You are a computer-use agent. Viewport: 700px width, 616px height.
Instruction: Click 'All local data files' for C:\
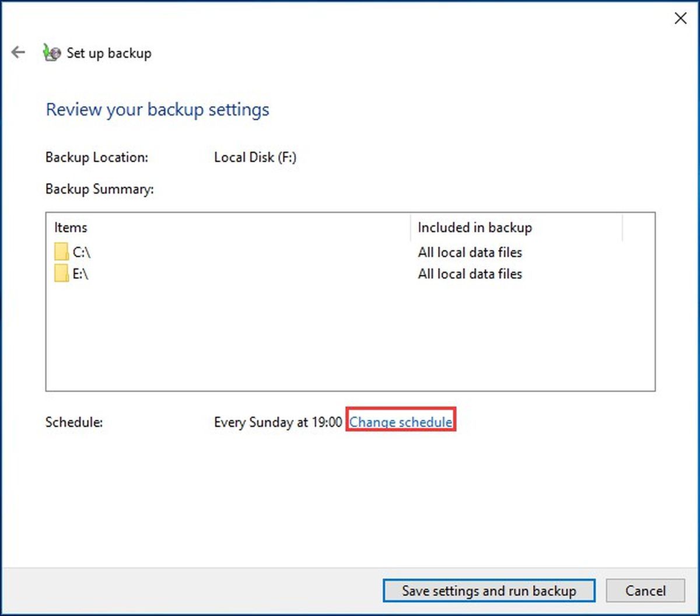(470, 253)
